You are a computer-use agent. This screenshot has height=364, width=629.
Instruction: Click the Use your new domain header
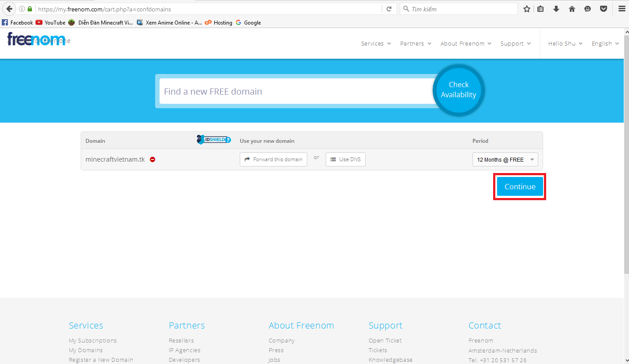267,141
